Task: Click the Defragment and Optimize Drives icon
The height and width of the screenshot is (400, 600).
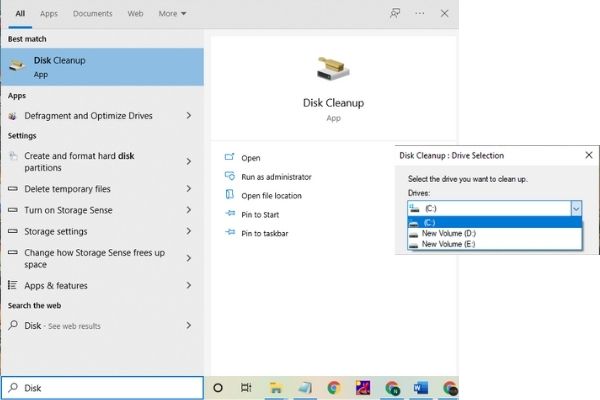Action: pyautogui.click(x=13, y=116)
